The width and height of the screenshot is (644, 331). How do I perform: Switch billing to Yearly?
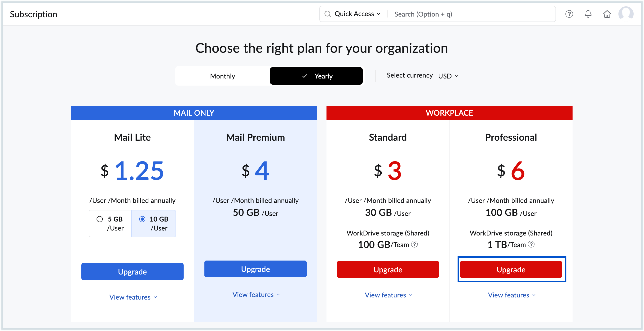click(x=316, y=76)
